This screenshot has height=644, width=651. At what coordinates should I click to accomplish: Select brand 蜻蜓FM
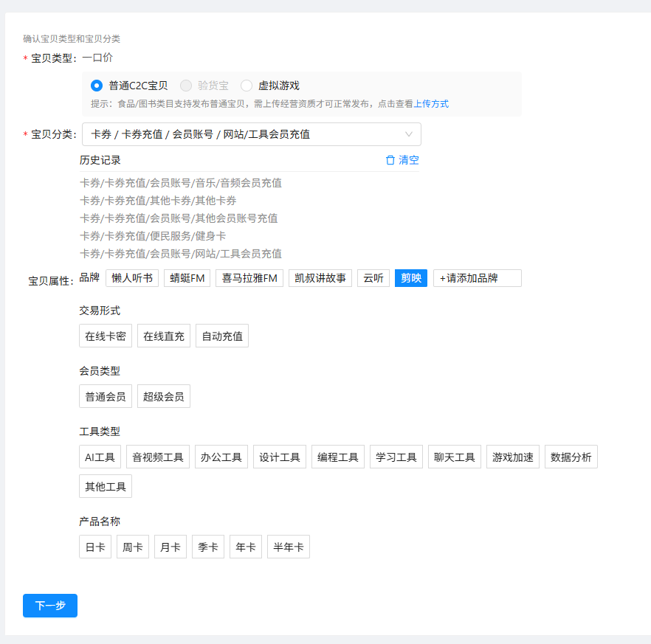point(187,278)
